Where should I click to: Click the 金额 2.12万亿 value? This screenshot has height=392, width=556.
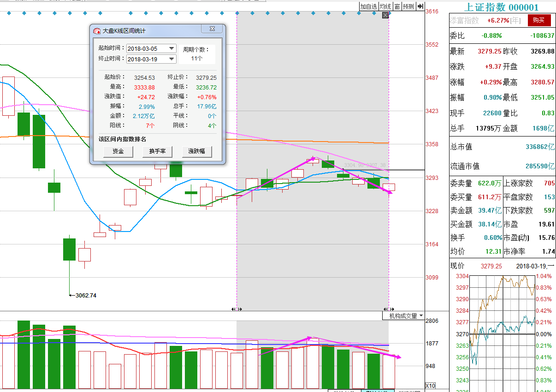[x=144, y=116]
